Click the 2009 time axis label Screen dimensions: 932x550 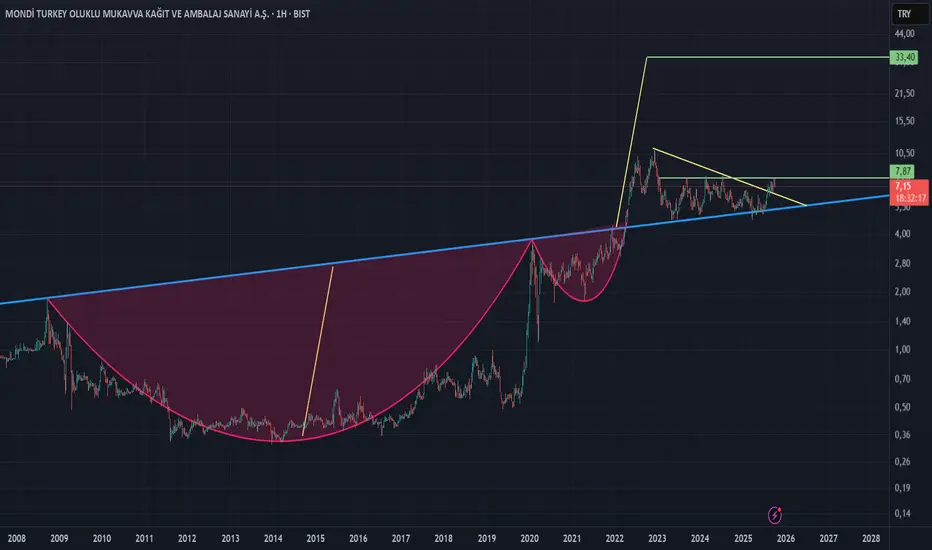[59, 539]
